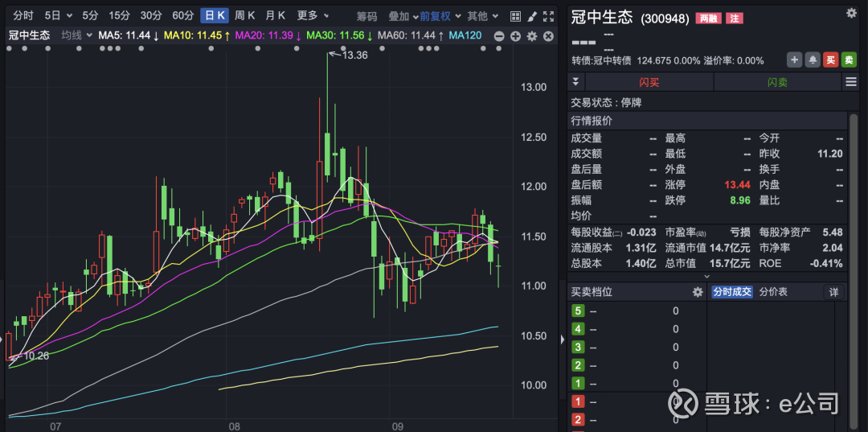
Task: Switch to 周K weekly chart
Action: (x=244, y=16)
